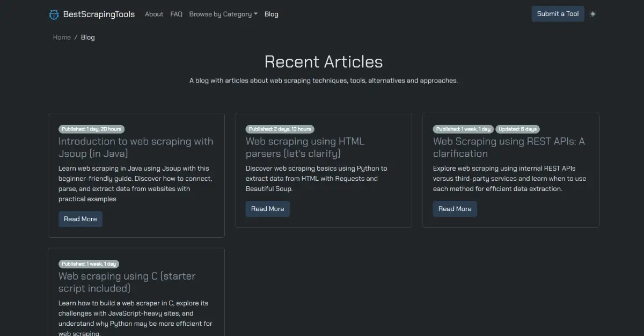This screenshot has height=336, width=644.
Task: Toggle dark mode using the sun icon
Action: 592,14
